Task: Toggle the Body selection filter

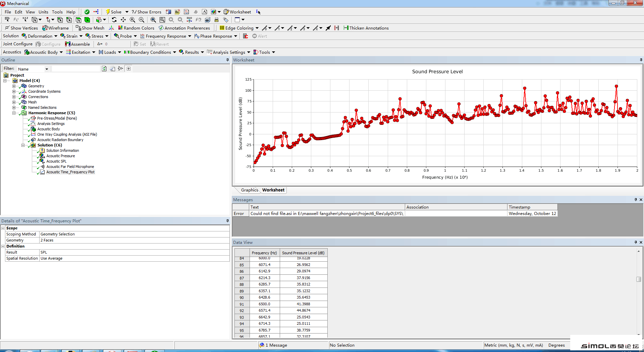Action: click(87, 20)
